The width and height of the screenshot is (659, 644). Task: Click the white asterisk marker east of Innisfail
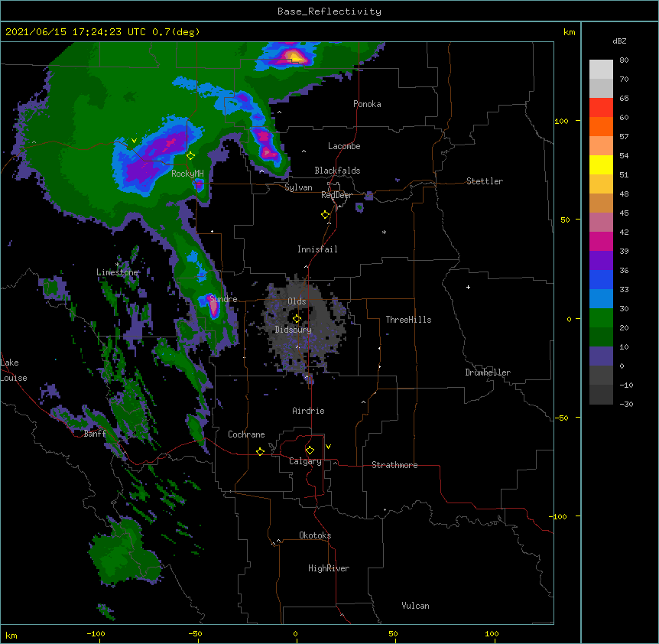point(384,232)
